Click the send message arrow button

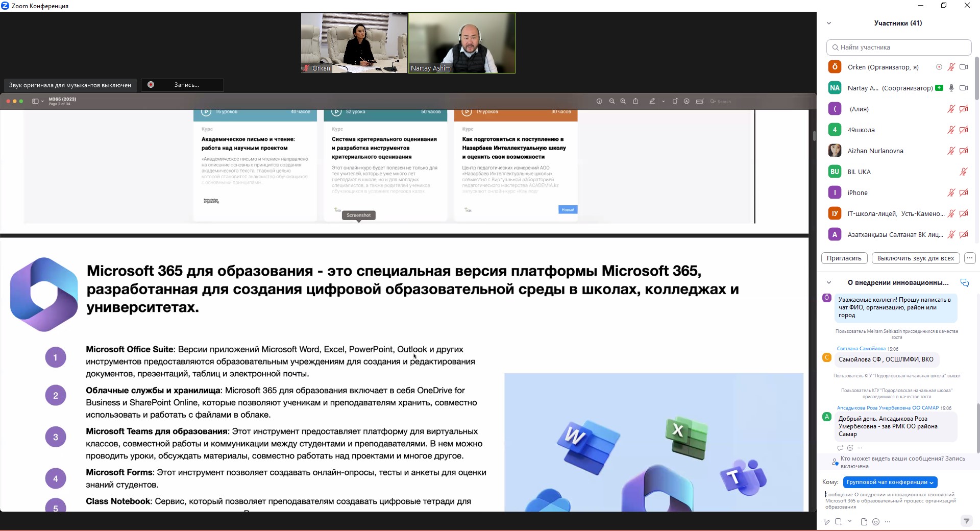tap(966, 521)
